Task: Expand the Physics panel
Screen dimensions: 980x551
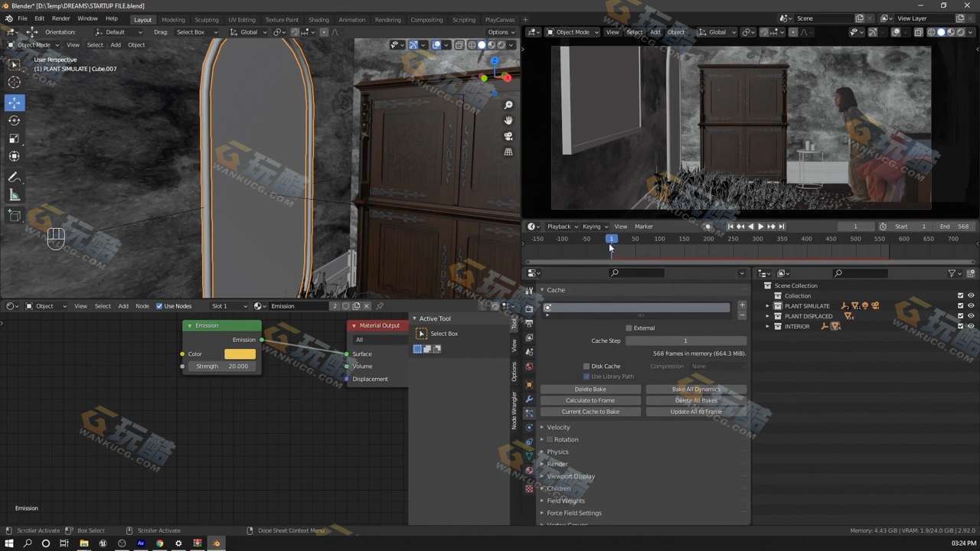Action: coord(557,452)
